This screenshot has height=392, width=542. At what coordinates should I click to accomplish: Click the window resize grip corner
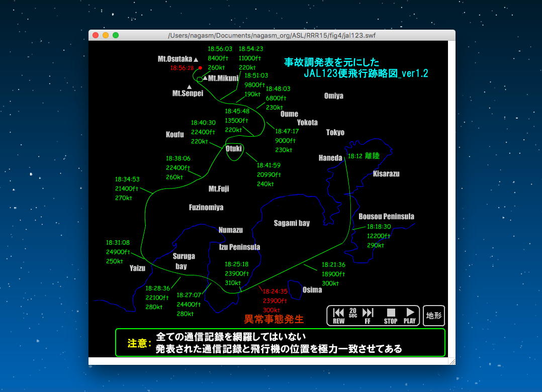(452, 361)
